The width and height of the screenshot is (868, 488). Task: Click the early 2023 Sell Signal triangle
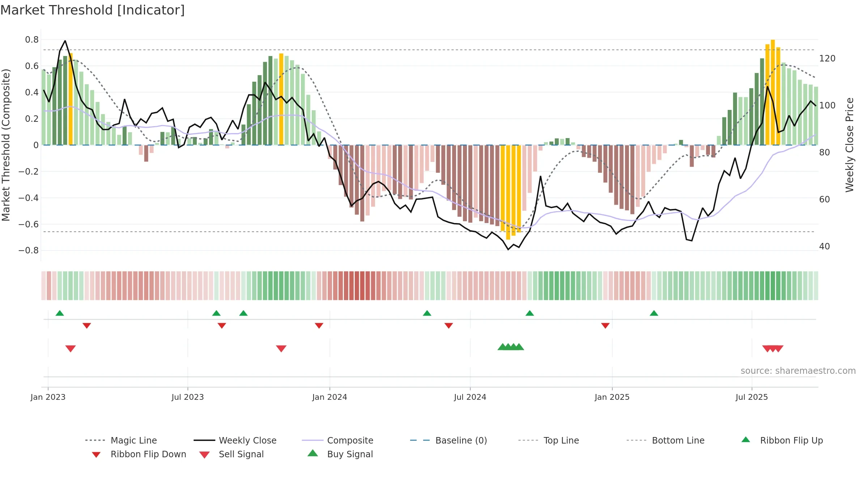tap(71, 348)
